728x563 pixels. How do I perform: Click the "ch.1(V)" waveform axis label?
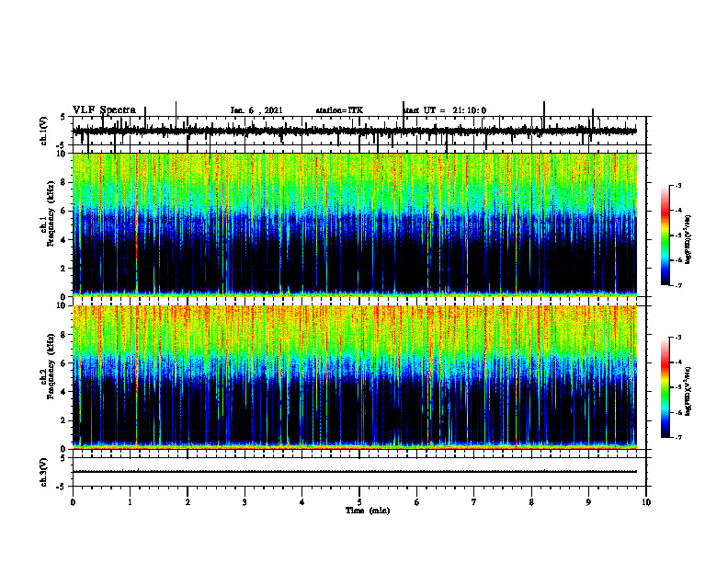[44, 131]
